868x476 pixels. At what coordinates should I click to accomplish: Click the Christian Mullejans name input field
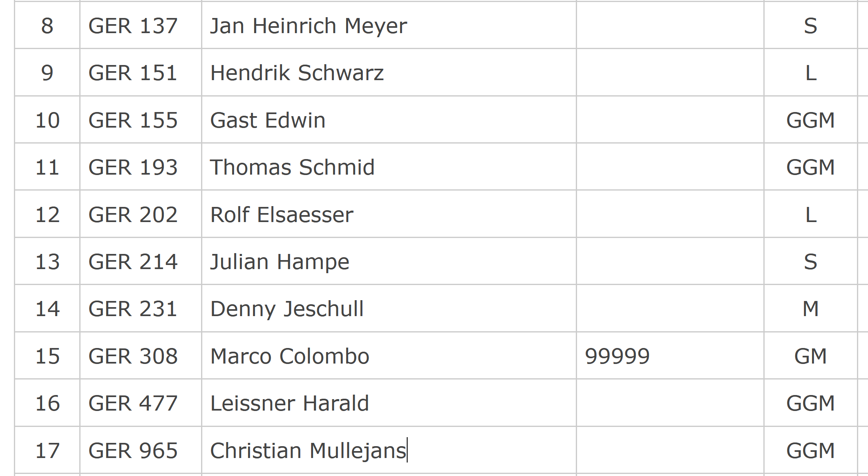389,450
